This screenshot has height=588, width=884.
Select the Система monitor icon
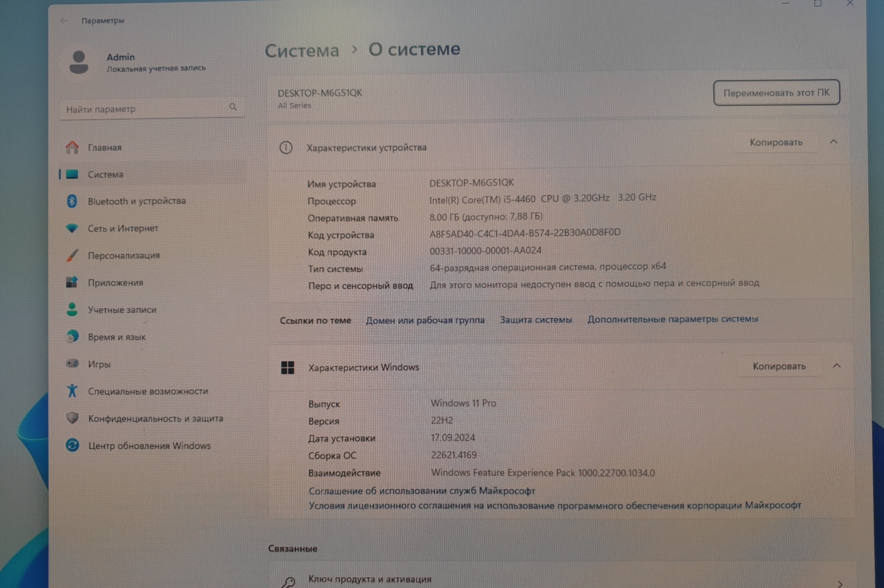pyautogui.click(x=72, y=174)
